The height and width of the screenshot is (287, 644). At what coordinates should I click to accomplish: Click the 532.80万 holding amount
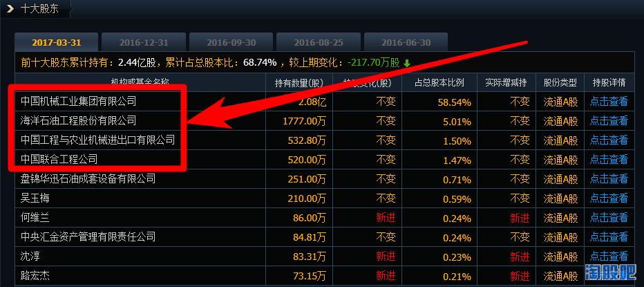307,140
